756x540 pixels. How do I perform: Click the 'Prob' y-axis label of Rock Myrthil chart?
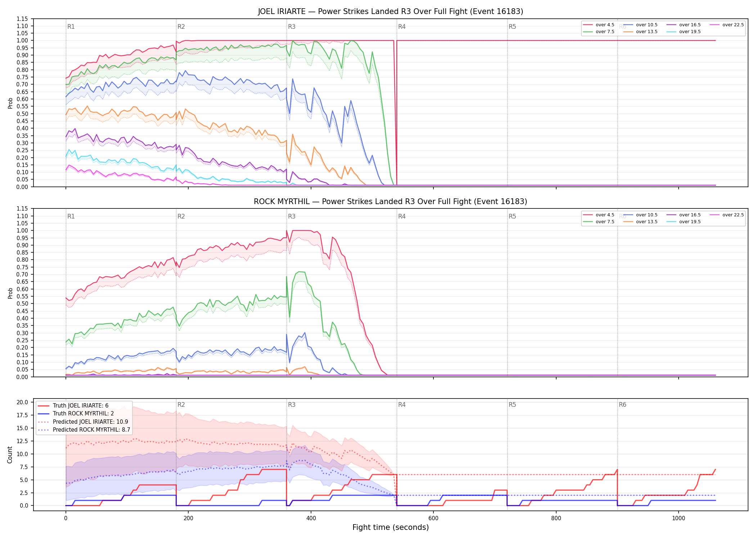pos(10,293)
